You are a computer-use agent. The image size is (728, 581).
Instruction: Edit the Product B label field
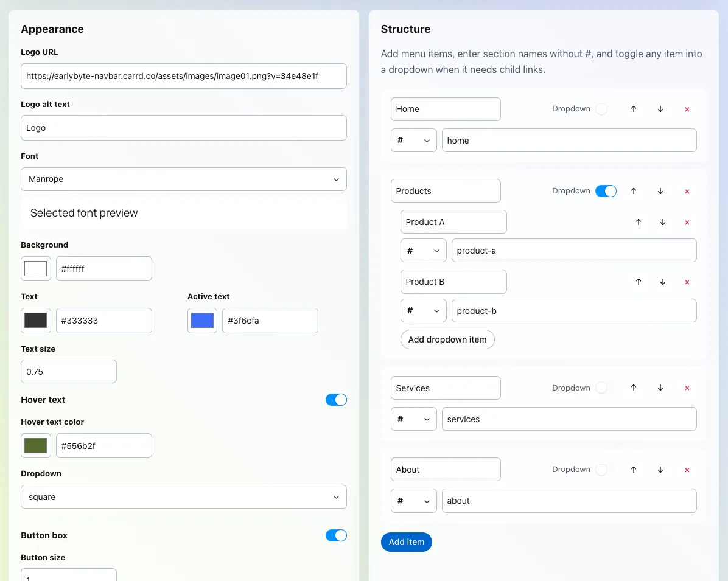(453, 282)
